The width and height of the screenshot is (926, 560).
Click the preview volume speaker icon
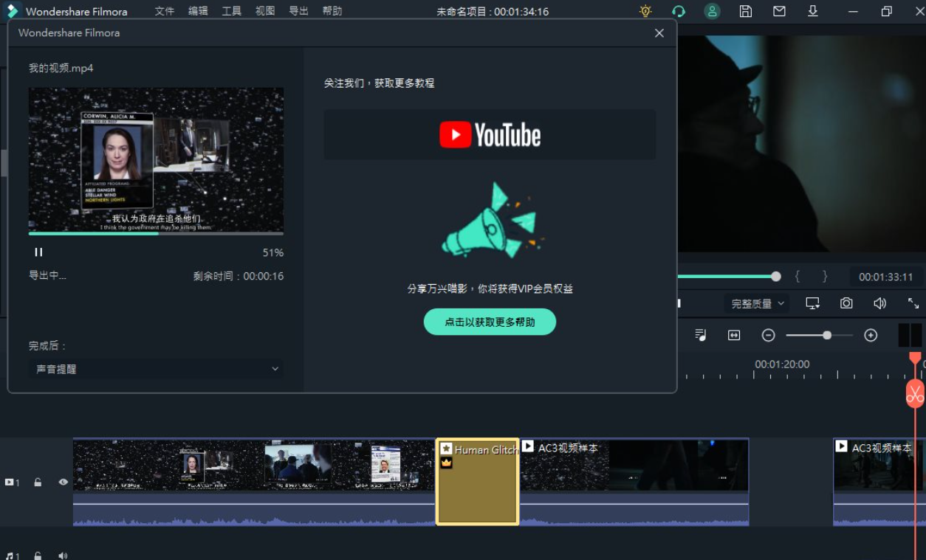pyautogui.click(x=879, y=303)
